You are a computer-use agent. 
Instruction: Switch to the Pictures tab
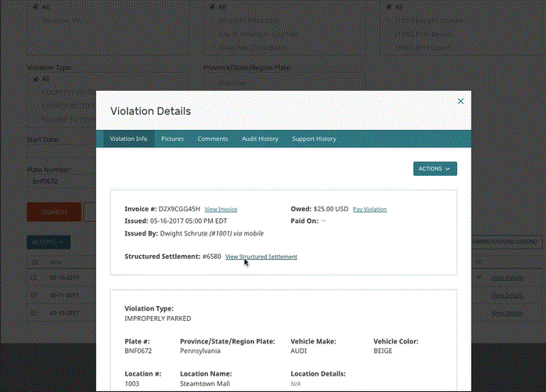(172, 138)
